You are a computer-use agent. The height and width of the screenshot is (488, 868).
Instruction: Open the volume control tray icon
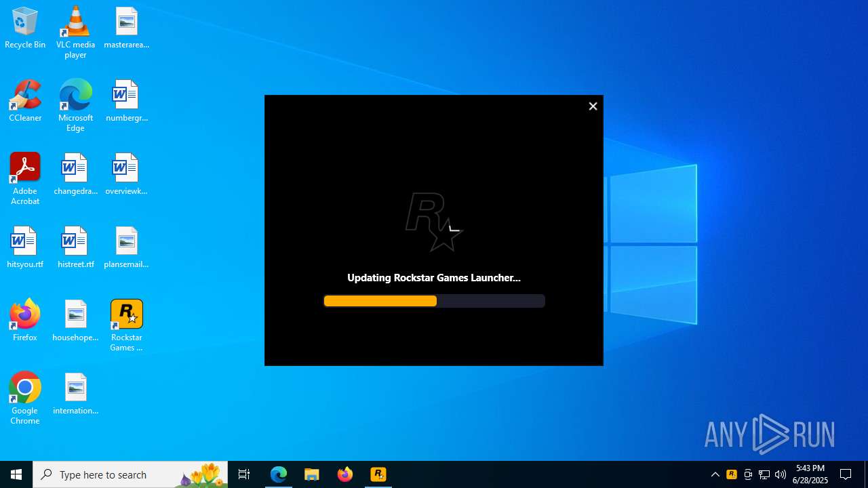click(781, 474)
